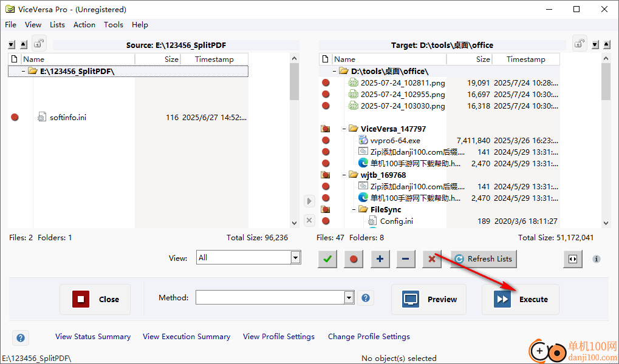619x364 pixels.
Task: Open the Action menu
Action: click(84, 24)
